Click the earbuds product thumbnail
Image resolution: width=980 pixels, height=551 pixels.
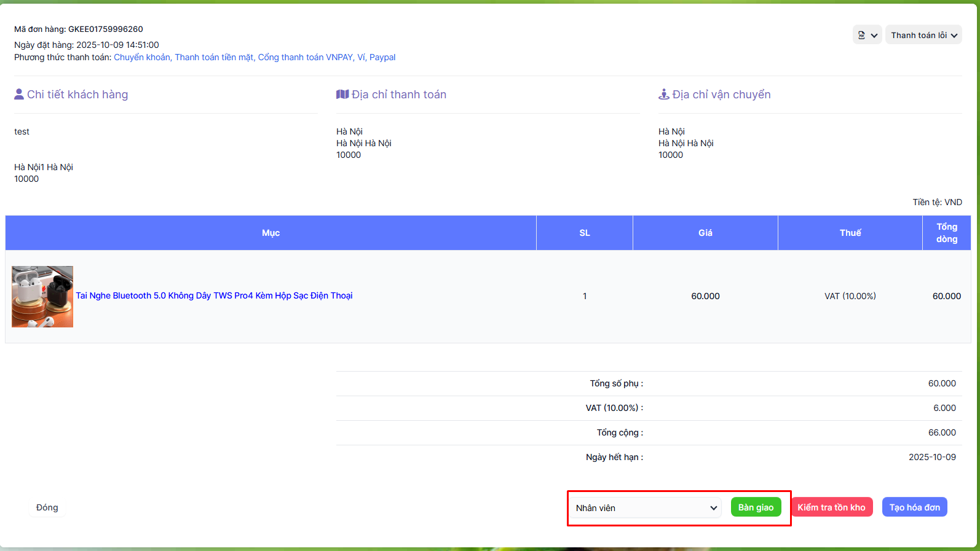tap(42, 297)
